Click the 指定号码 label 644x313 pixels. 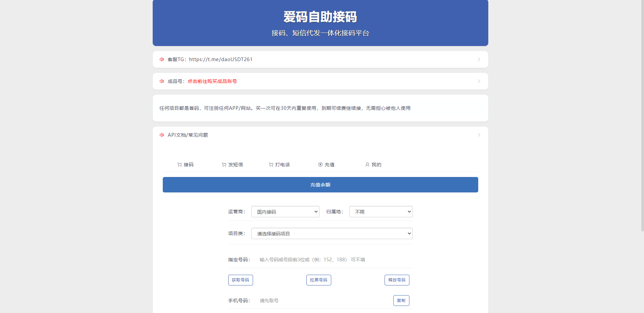coord(239,260)
